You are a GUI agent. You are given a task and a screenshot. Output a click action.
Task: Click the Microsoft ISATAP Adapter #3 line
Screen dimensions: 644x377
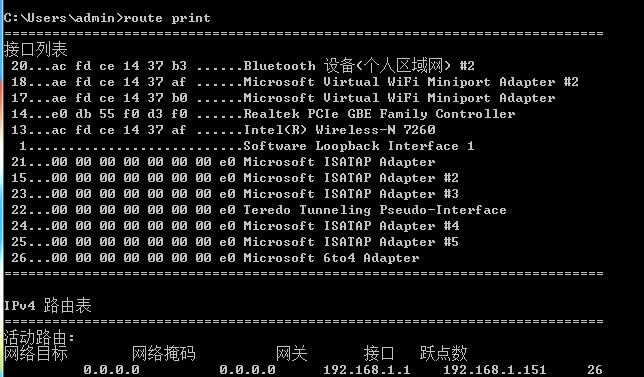pyautogui.click(x=235, y=194)
